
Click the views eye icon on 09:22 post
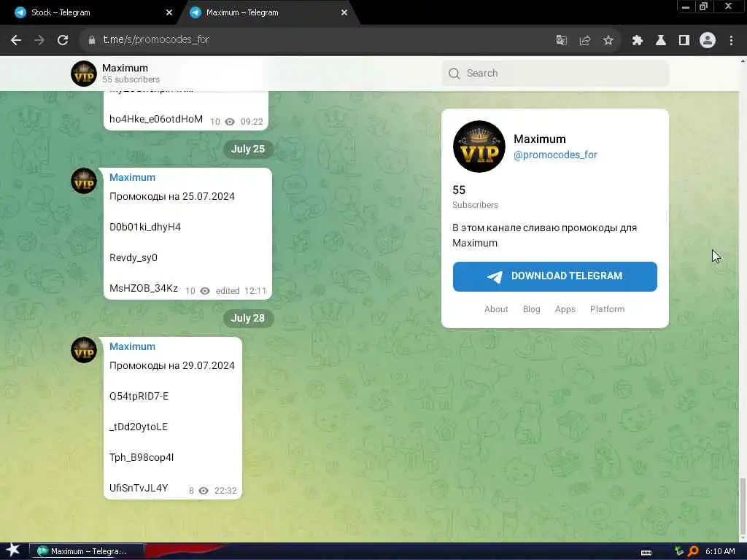(x=230, y=122)
